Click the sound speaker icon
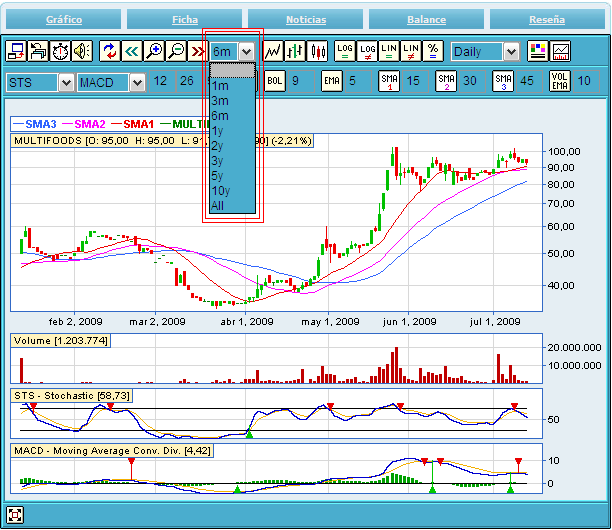This screenshot has height=530, width=612. click(x=81, y=51)
